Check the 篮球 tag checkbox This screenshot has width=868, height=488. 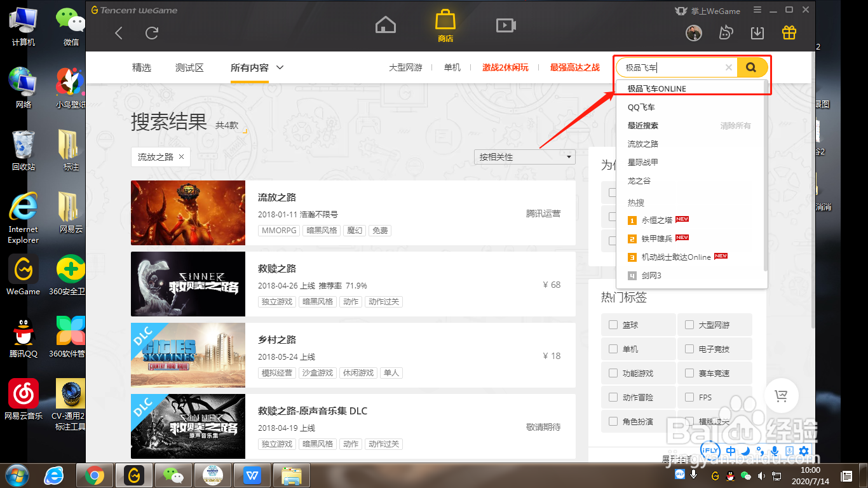click(x=613, y=325)
